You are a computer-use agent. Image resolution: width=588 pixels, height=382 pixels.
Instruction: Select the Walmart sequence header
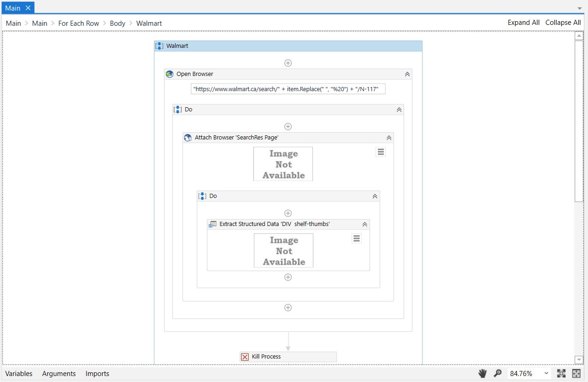288,46
